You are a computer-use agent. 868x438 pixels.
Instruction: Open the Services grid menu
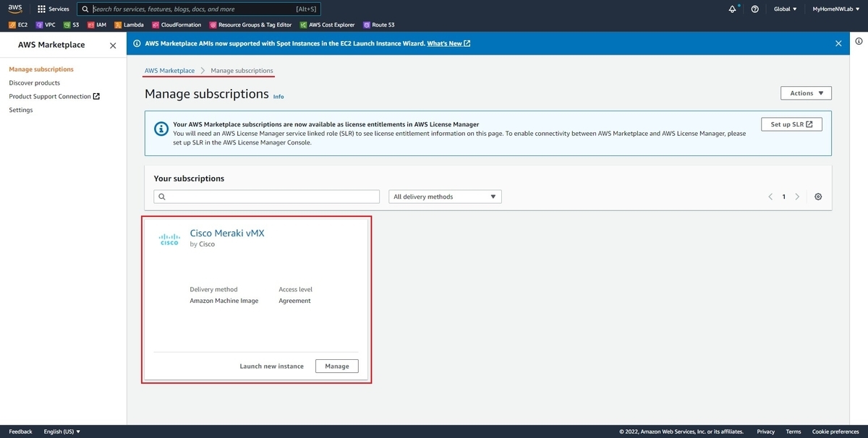54,9
